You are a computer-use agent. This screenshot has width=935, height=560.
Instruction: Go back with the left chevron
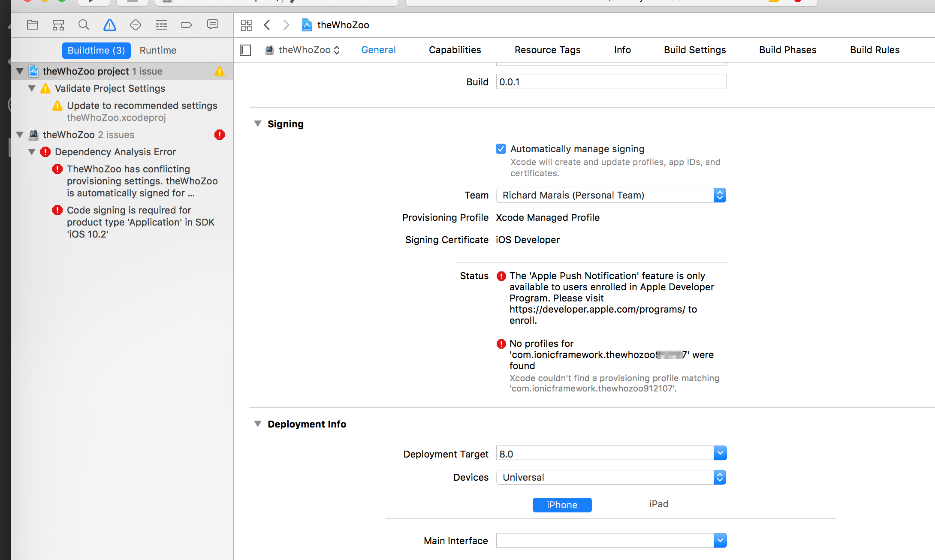(267, 25)
